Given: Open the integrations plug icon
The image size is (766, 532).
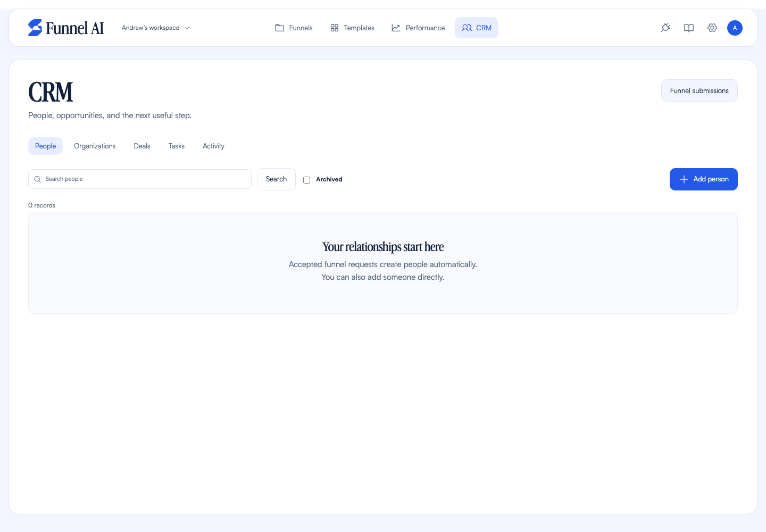Looking at the screenshot, I should click(665, 28).
